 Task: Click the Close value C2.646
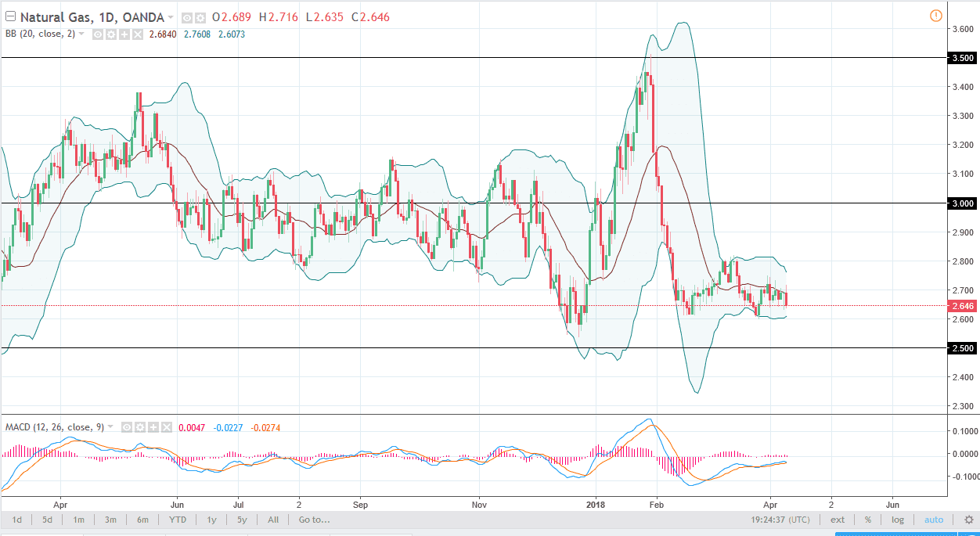[370, 17]
